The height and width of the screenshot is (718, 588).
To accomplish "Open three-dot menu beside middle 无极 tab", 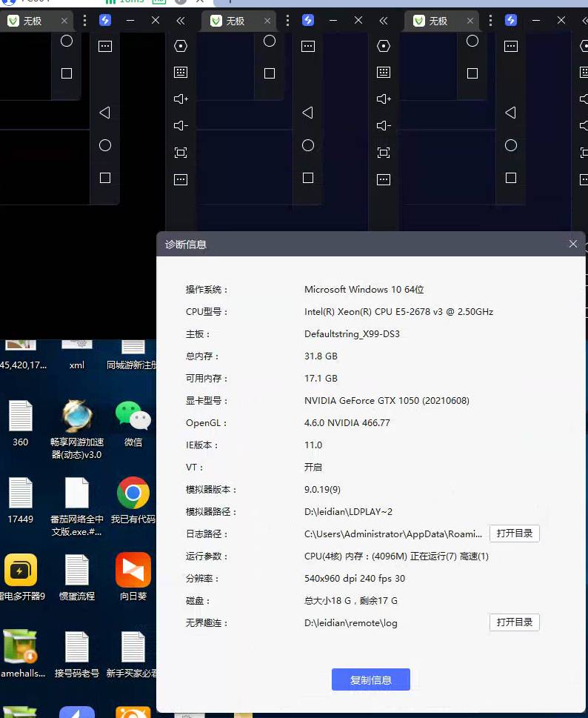I will (x=287, y=21).
